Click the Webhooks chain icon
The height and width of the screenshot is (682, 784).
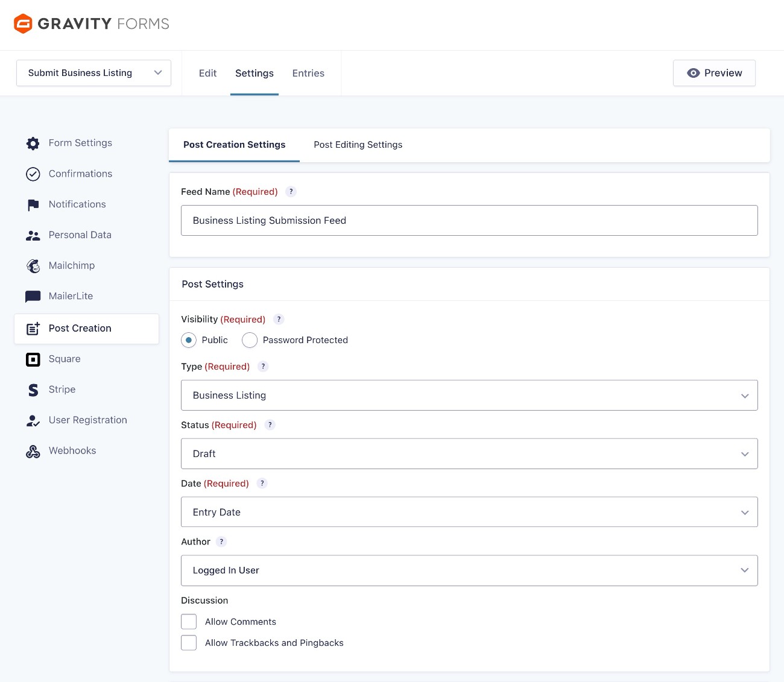pos(33,450)
